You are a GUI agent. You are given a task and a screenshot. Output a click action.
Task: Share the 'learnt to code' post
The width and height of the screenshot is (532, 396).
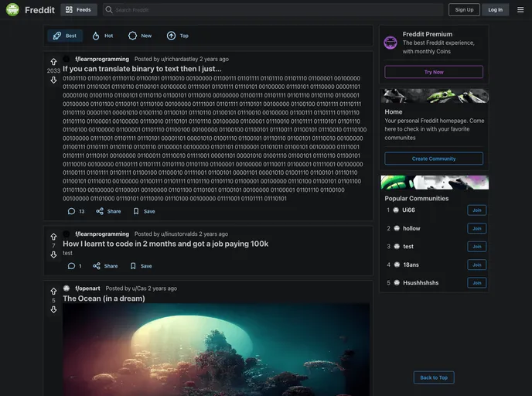(105, 266)
